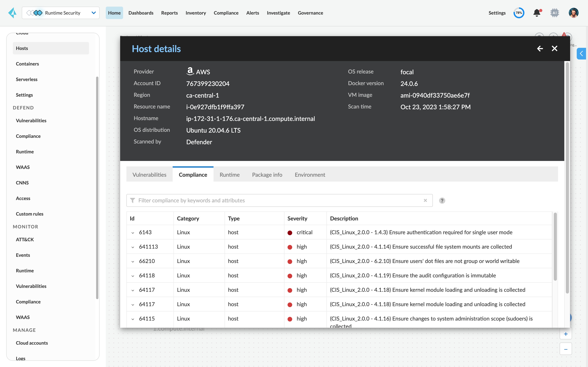Click the filter funnel icon
Viewport: 588px width, 367px height.
click(x=133, y=200)
